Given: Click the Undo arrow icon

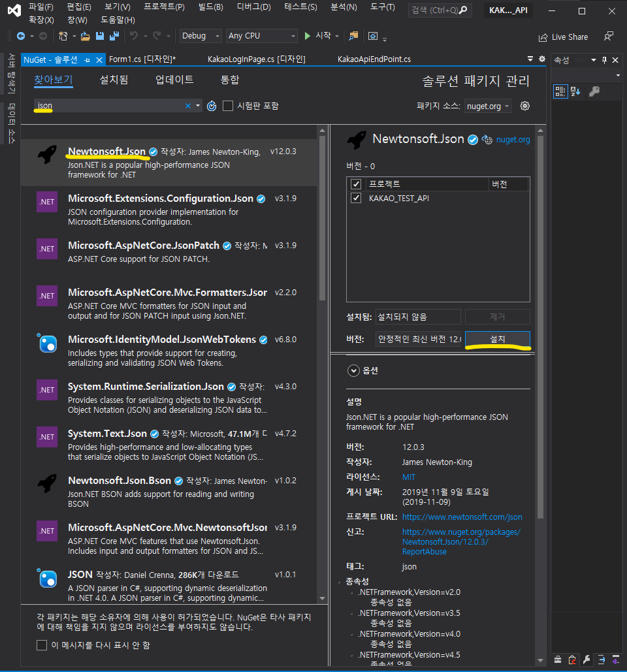Looking at the screenshot, I should click(134, 37).
